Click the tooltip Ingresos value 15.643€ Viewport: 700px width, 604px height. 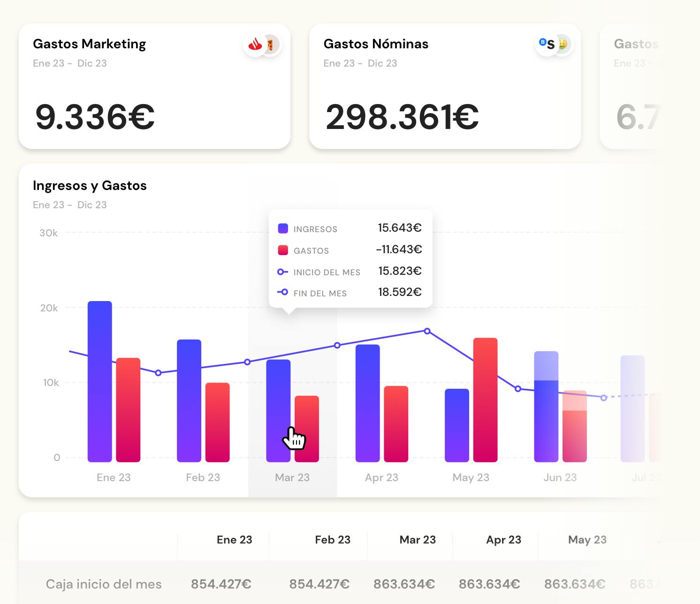pos(400,228)
